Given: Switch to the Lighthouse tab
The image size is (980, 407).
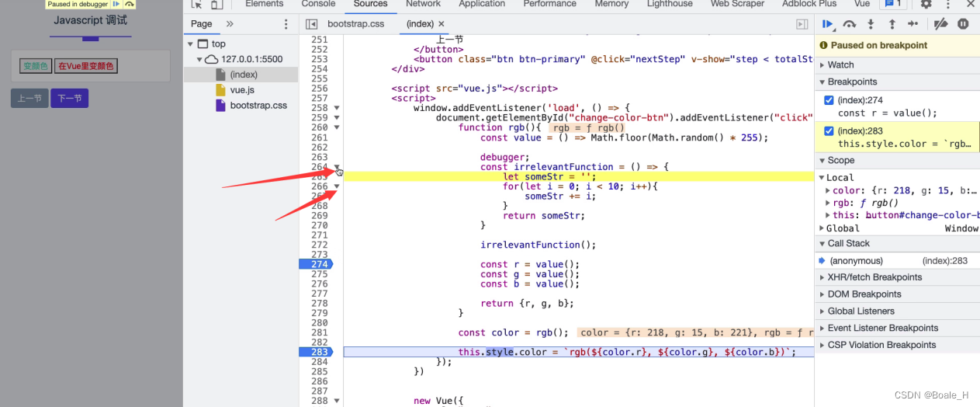Looking at the screenshot, I should 670,4.
